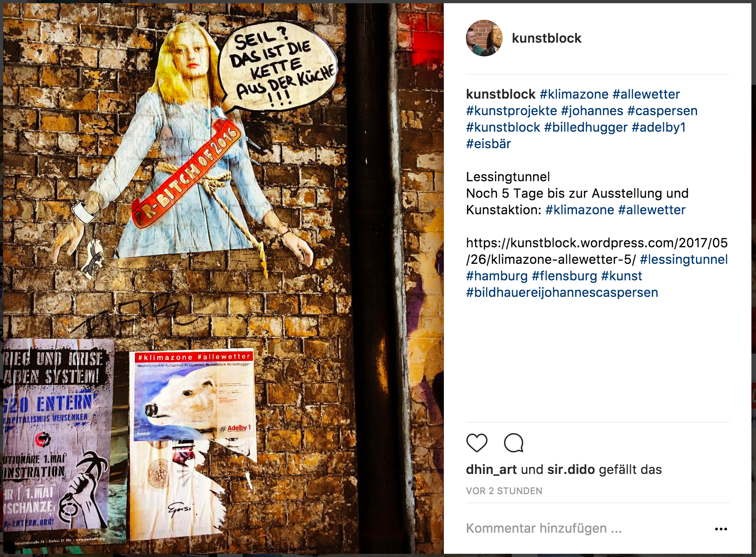Screen dimensions: 756x557
Task: Open the #flensburg hashtag
Action: (564, 276)
